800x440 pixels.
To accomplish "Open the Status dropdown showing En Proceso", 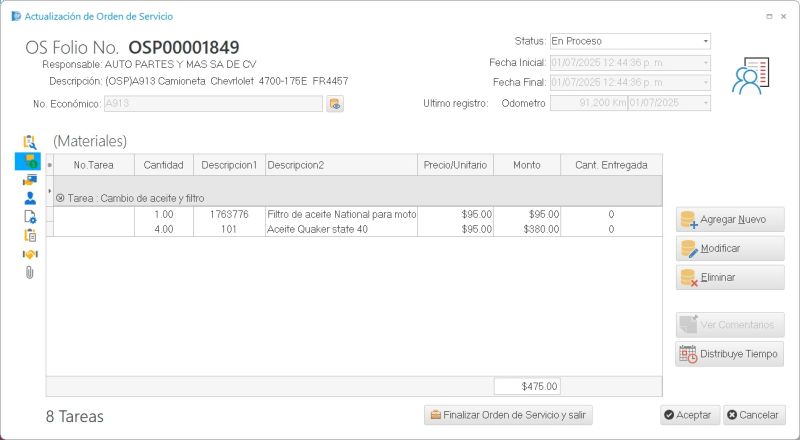I will [630, 41].
